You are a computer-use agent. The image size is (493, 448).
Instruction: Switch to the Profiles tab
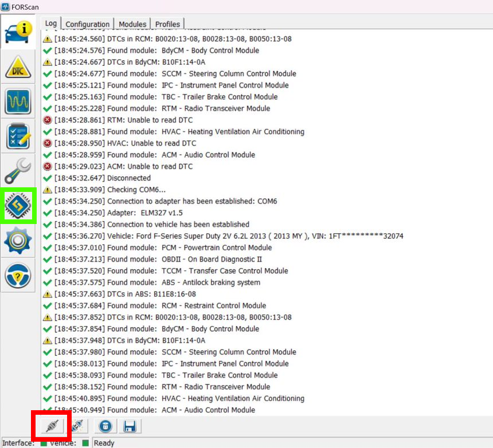pyautogui.click(x=167, y=24)
